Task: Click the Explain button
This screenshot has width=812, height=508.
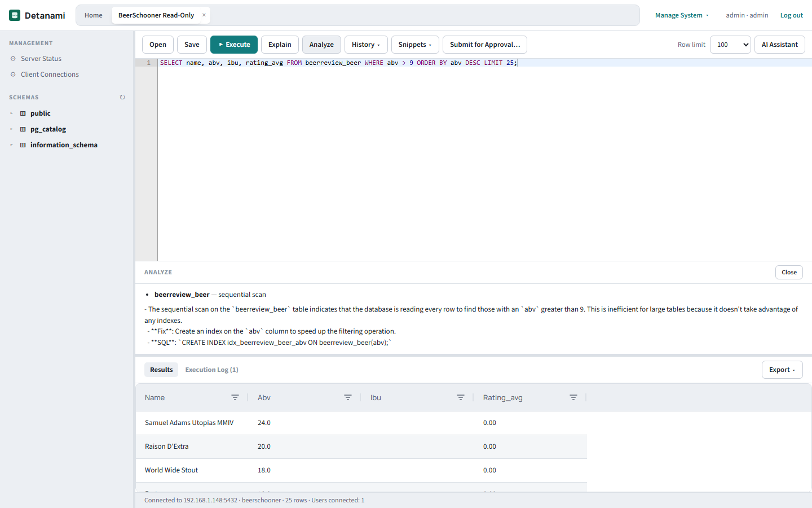Action: (x=280, y=45)
